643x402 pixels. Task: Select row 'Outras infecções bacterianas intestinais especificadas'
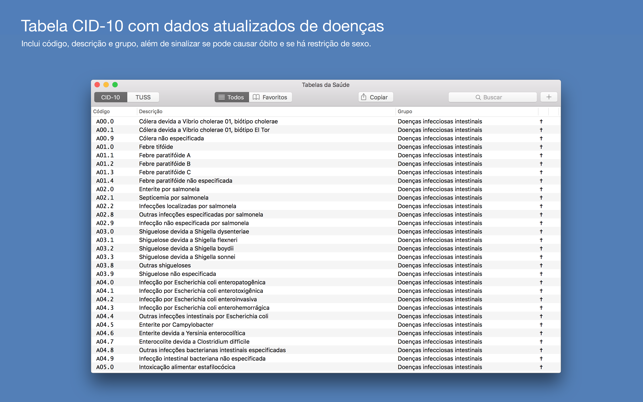click(x=326, y=350)
